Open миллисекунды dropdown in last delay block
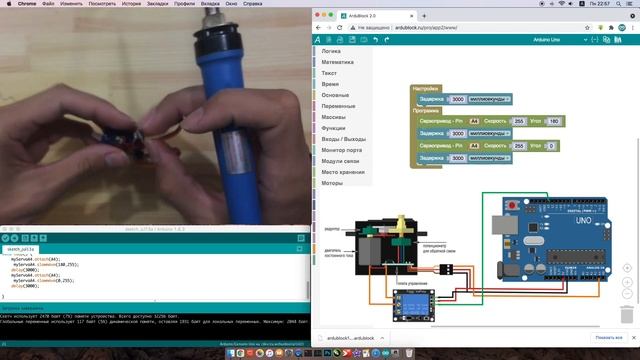The width and height of the screenshot is (640, 360). pos(489,158)
